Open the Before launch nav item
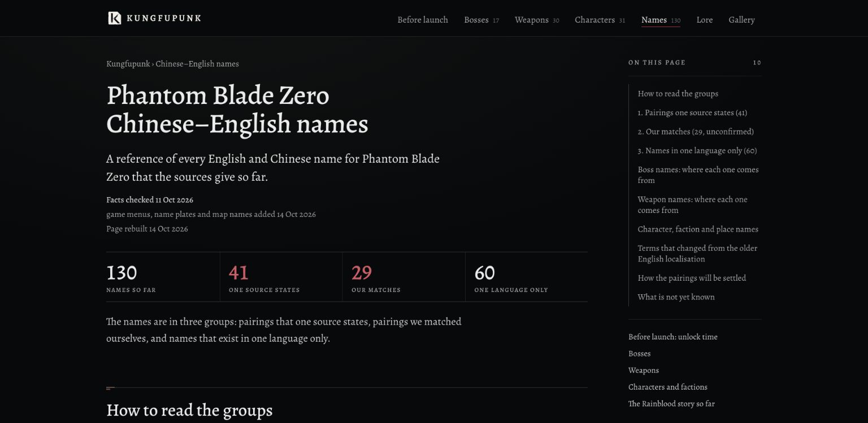The height and width of the screenshot is (423, 868). (423, 20)
